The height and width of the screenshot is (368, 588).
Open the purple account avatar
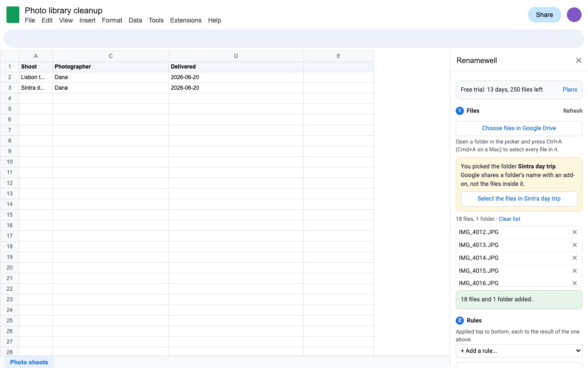coord(574,15)
